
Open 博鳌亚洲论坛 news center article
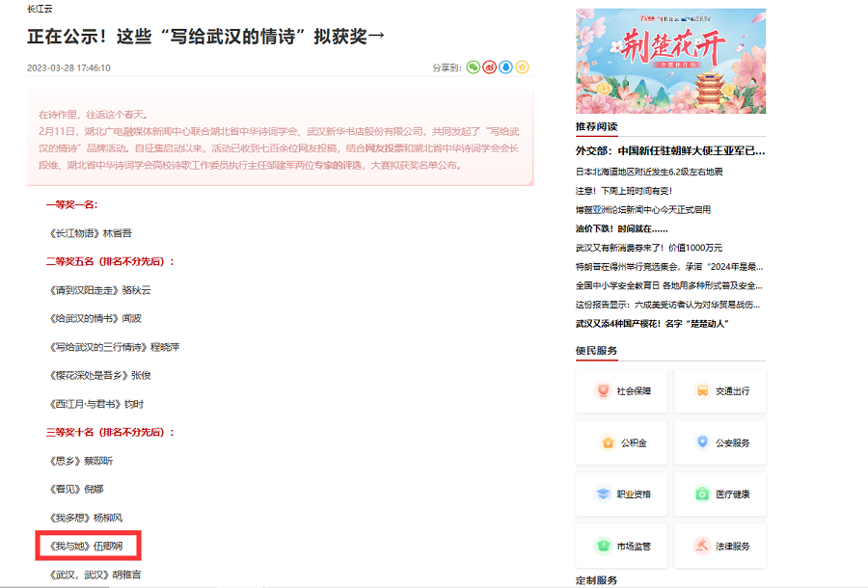643,209
